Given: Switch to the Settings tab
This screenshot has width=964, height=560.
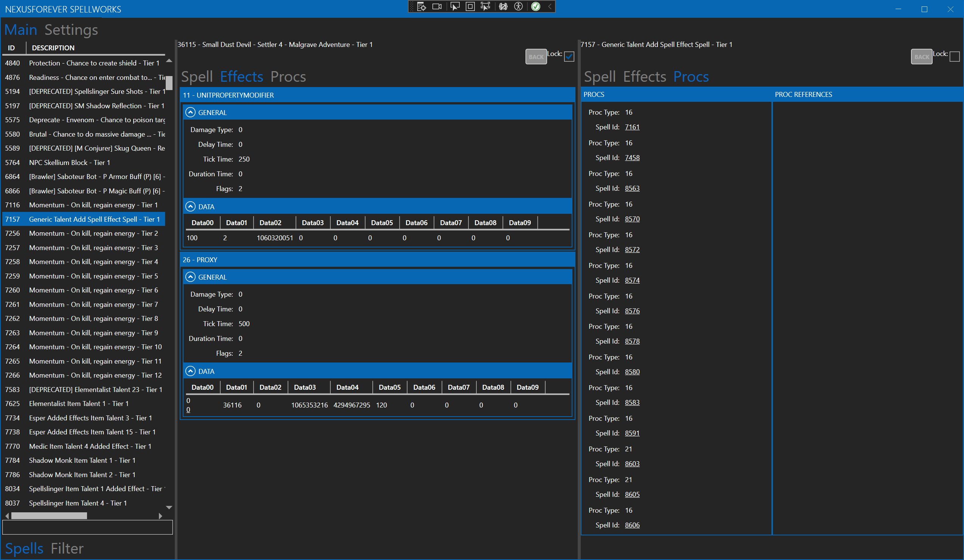Looking at the screenshot, I should point(71,30).
